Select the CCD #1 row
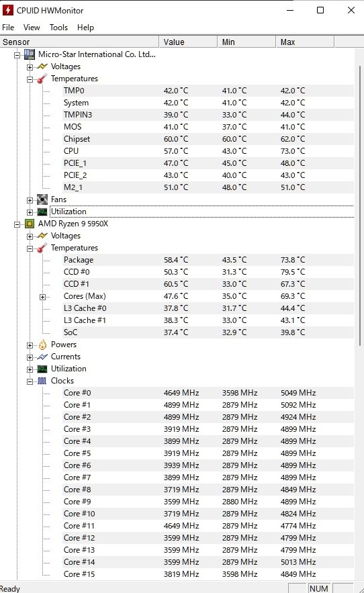Screen dimensions: 364x593 coord(208,284)
